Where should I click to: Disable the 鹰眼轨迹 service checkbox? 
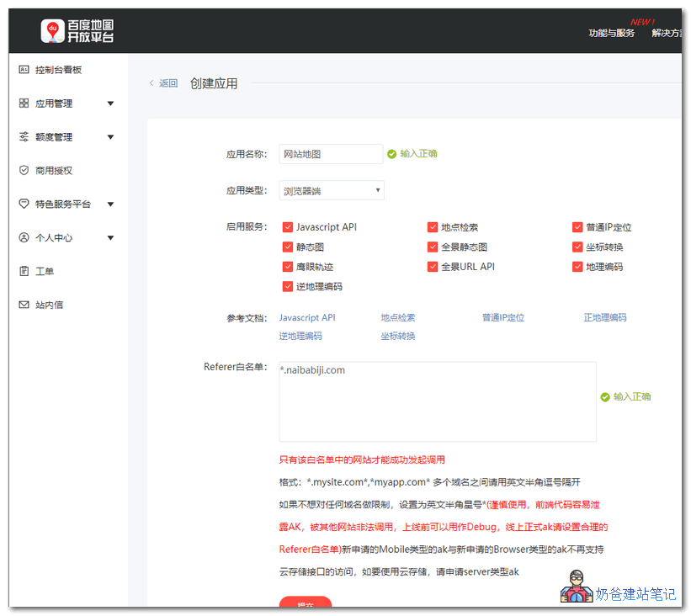(x=288, y=266)
